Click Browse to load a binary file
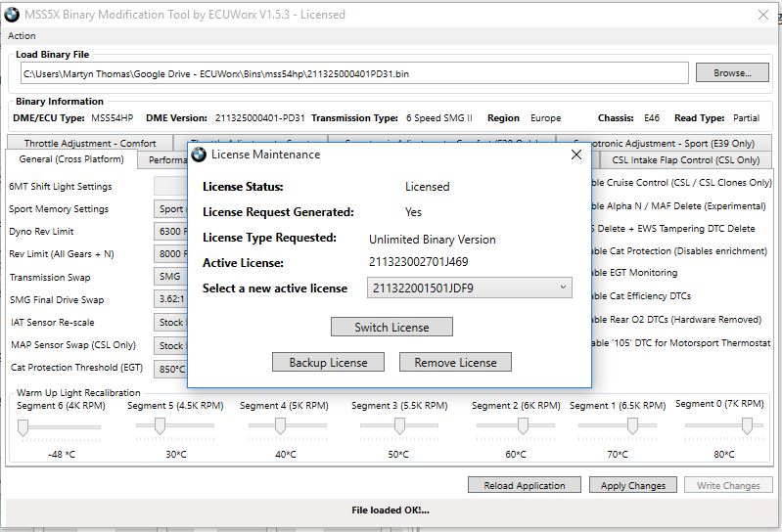 pyautogui.click(x=731, y=73)
